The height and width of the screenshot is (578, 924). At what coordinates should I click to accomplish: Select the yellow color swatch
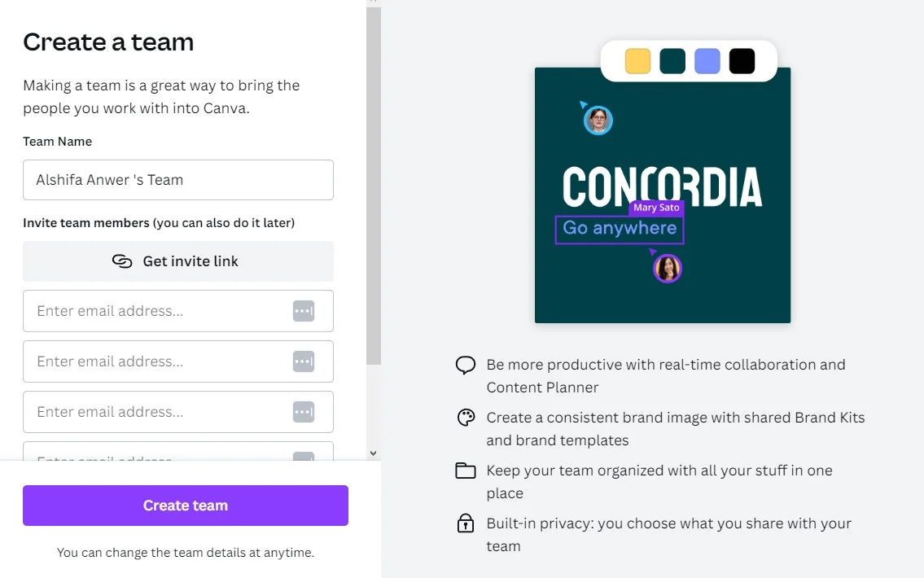pyautogui.click(x=637, y=60)
